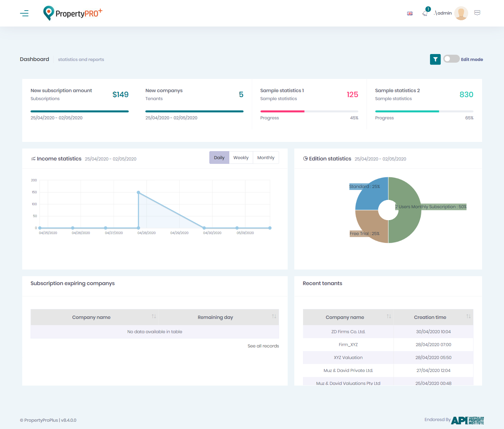This screenshot has width=504, height=429.
Task: Select the Daily income view
Action: tap(219, 158)
